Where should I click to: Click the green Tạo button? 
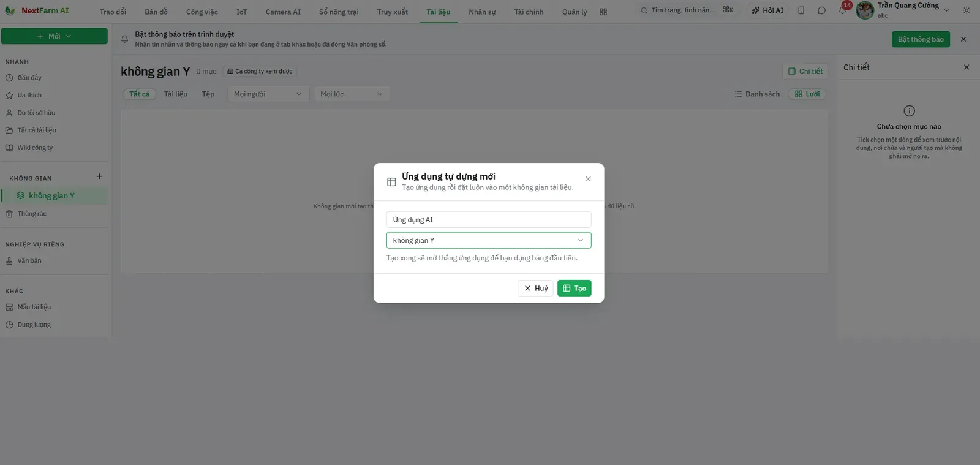(x=575, y=288)
